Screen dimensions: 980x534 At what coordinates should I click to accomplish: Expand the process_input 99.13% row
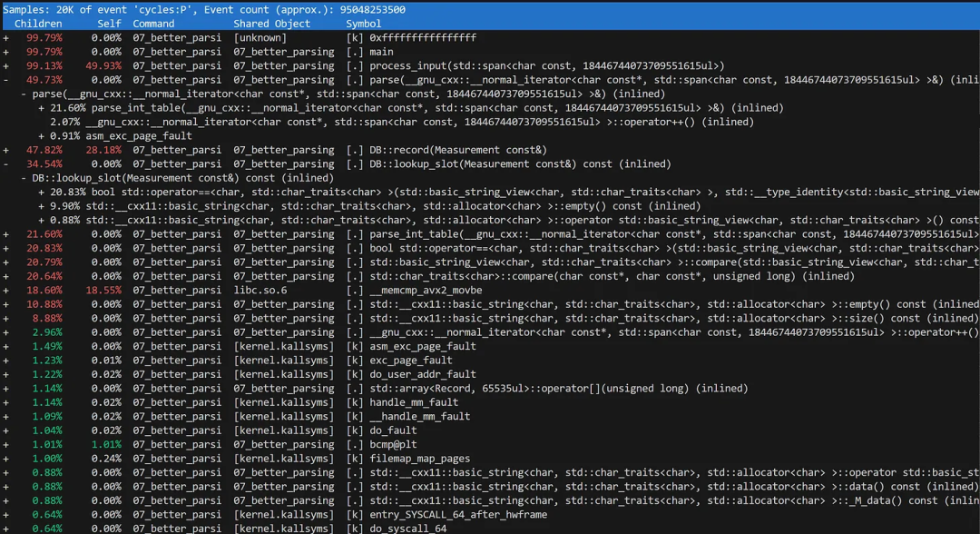coord(5,65)
